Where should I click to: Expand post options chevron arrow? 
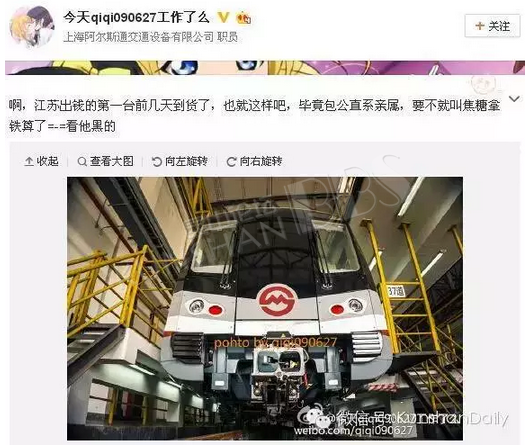[515, 99]
